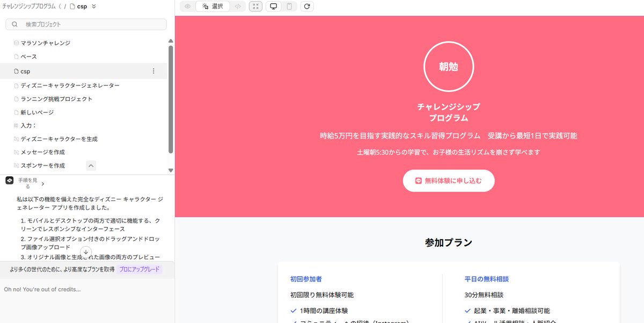Viewport: 644px width, 323px height.
Task: Click page icon beside ランニング挑戦プロジェクト
Action: 16,99
